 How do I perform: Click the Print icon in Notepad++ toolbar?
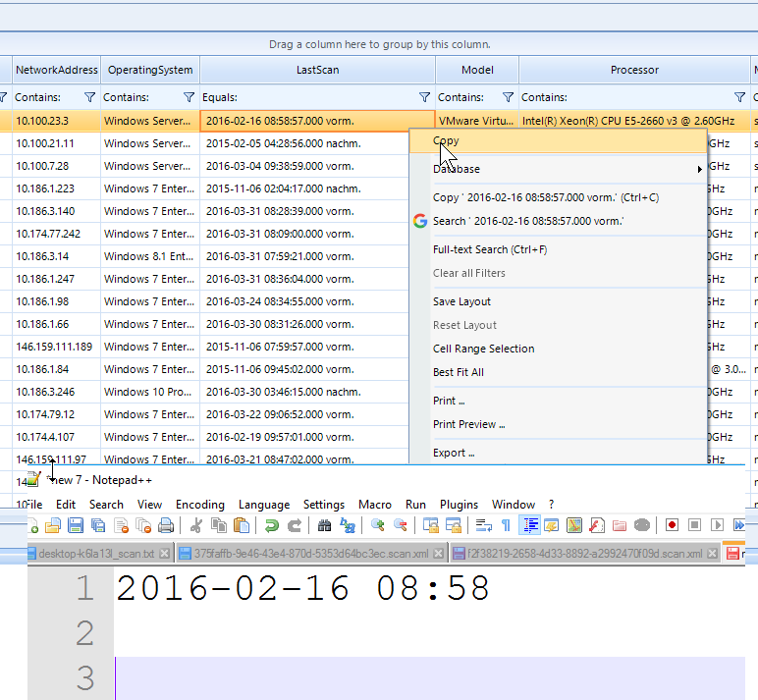[166, 525]
